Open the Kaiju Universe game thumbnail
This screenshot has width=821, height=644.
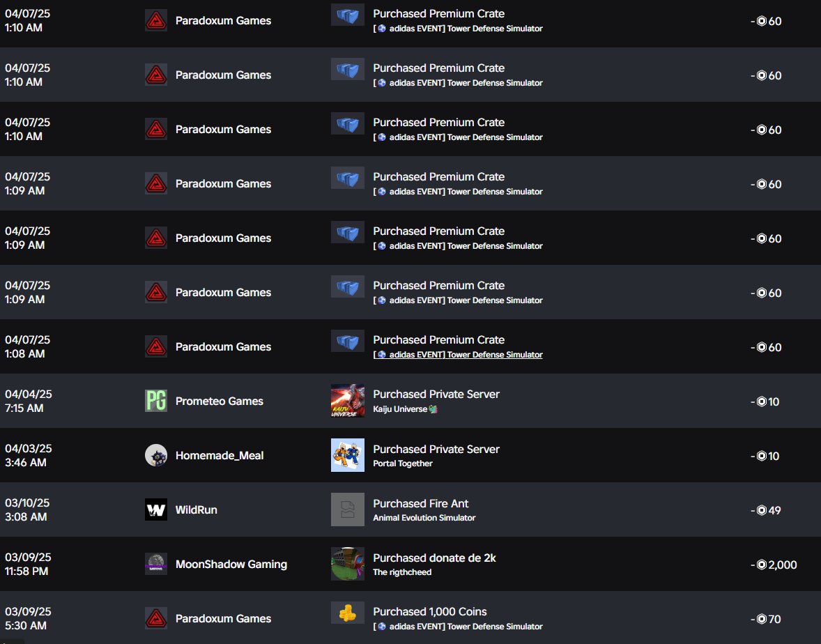[x=348, y=401]
